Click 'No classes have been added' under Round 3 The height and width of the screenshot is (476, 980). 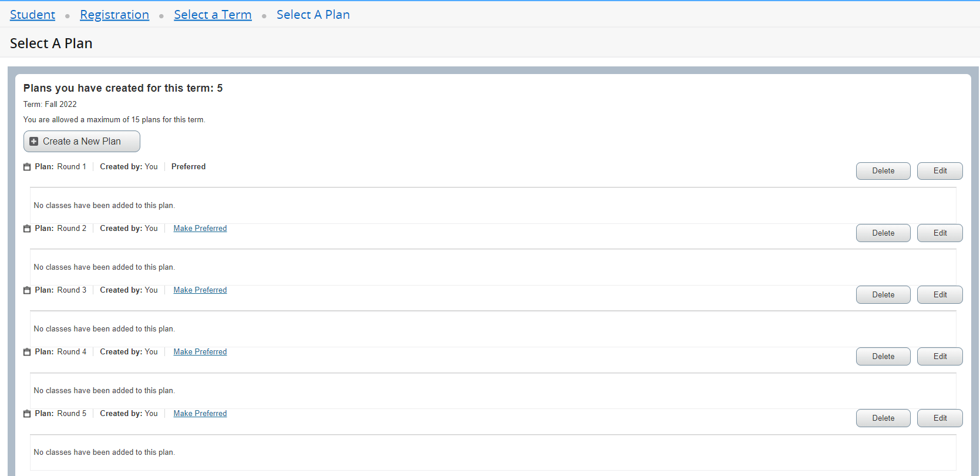click(105, 329)
